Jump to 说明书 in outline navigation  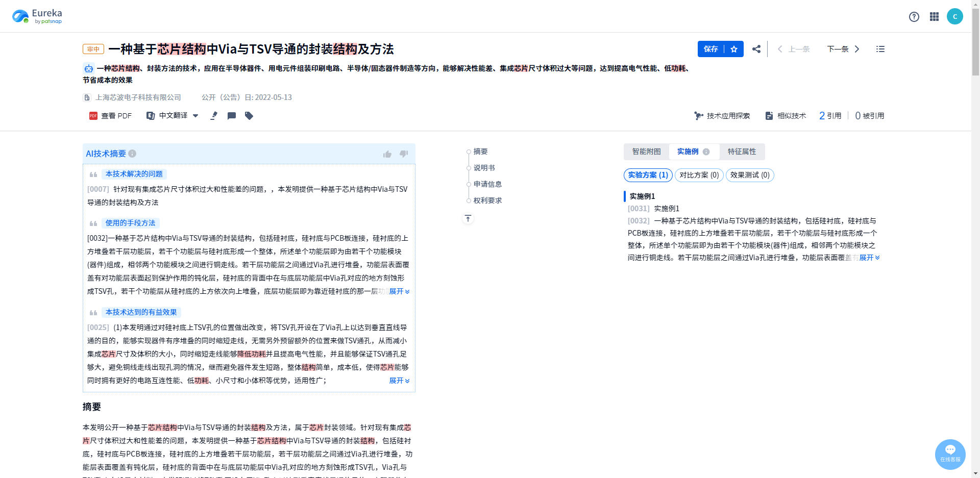click(x=484, y=168)
